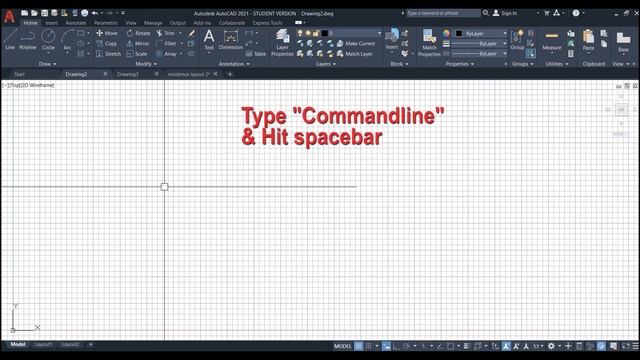Expand the Draw panel

(x=47, y=64)
